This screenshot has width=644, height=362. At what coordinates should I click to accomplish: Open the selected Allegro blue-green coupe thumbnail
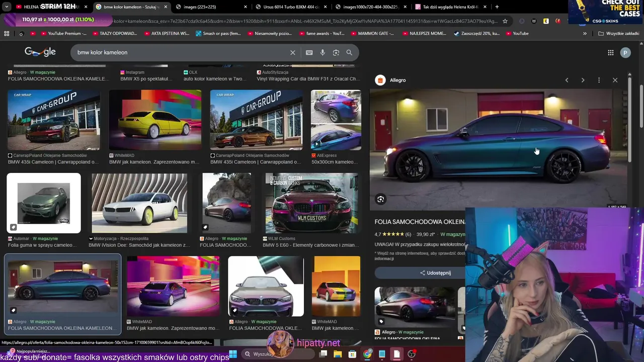(63, 286)
